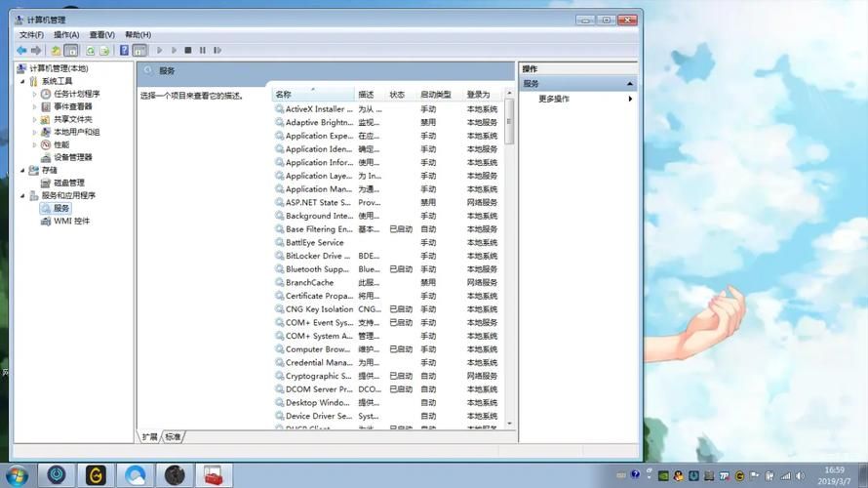Select 磁盘管理 in the tree
Screen dimensions: 868x488
68,183
